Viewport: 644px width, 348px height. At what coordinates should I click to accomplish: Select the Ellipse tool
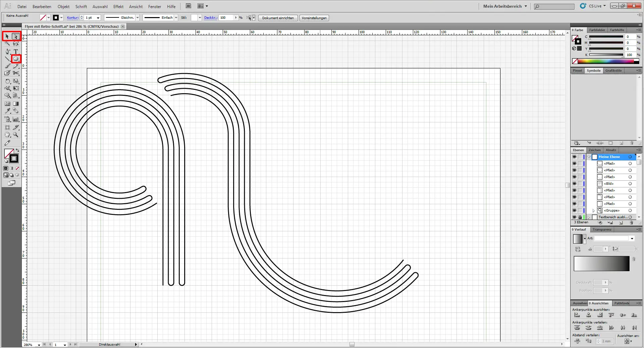(16, 59)
